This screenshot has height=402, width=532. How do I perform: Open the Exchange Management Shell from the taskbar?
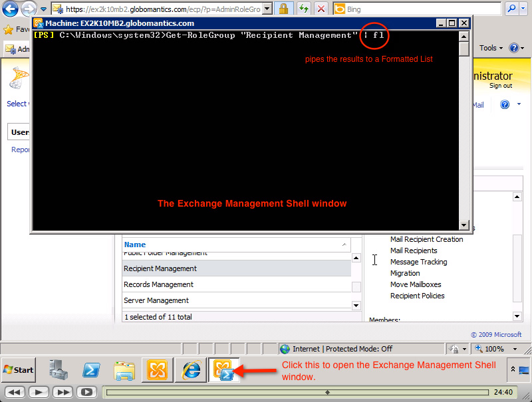pyautogui.click(x=224, y=369)
